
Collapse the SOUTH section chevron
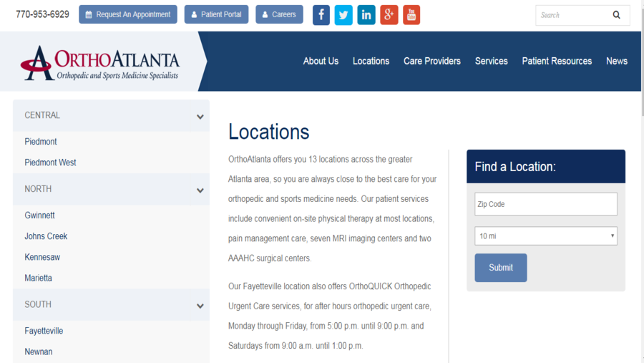click(x=200, y=306)
